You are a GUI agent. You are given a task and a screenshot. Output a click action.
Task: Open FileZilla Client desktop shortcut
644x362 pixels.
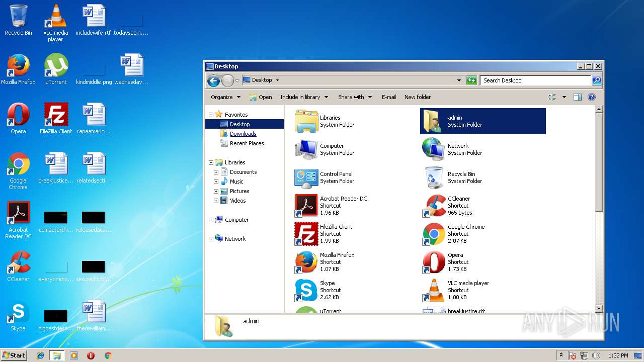point(56,119)
